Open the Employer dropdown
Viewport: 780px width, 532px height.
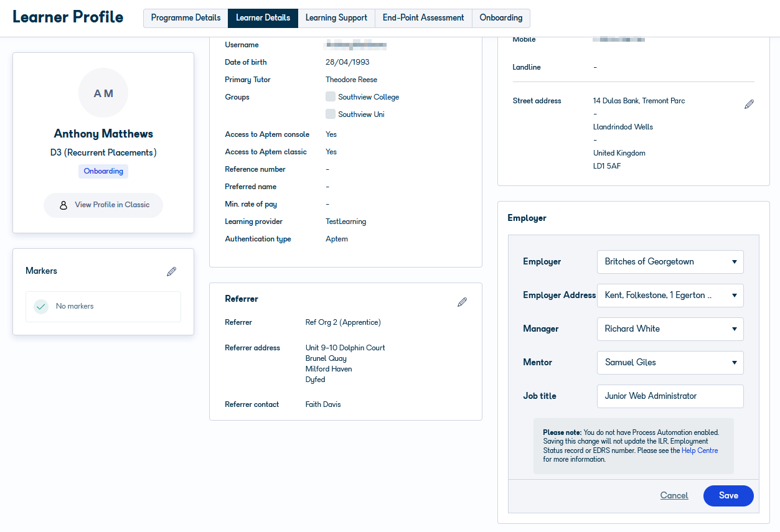(670, 261)
